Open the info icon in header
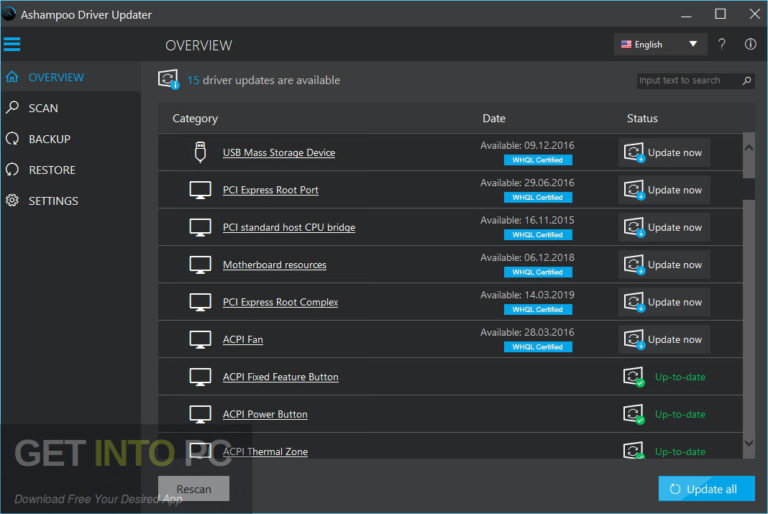This screenshot has height=514, width=768. [x=750, y=44]
